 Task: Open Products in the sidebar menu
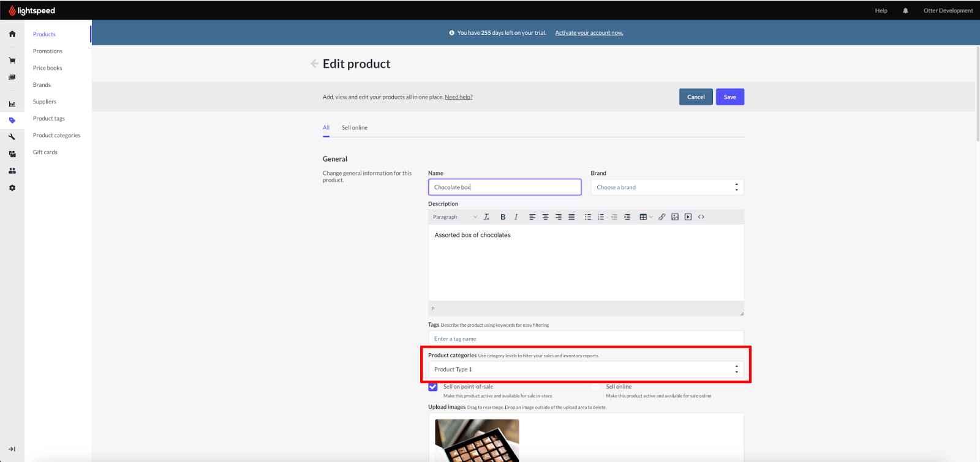(x=44, y=34)
